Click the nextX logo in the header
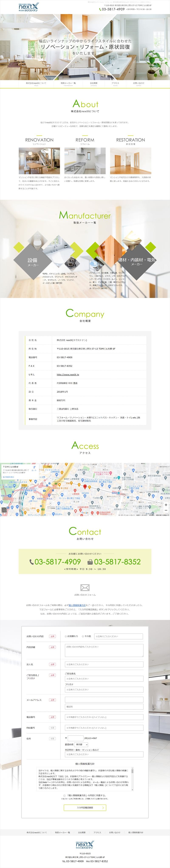The image size is (170, 868). (28, 7)
